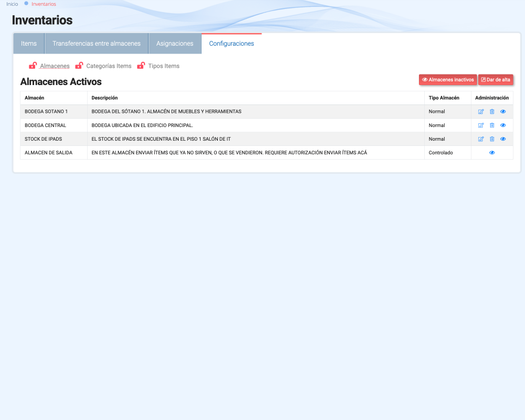
Task: Click trash icon for BODEGA CENTRAL
Action: click(492, 125)
